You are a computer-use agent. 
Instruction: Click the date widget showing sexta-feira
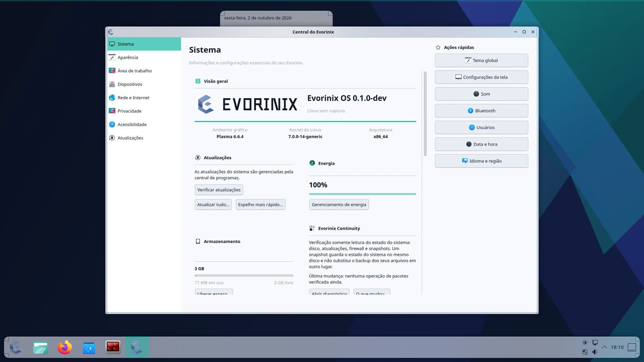(276, 18)
